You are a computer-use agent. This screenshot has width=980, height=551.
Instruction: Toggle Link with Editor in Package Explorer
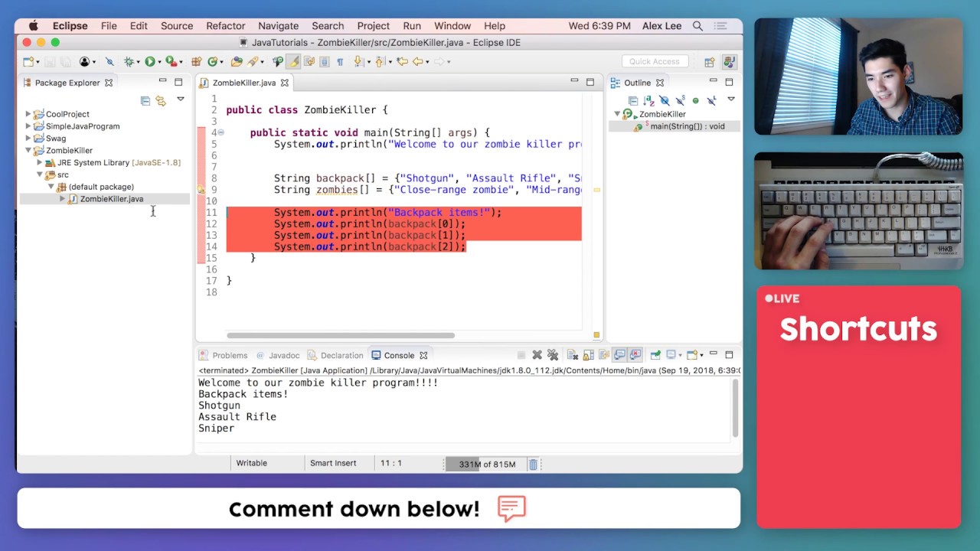161,100
